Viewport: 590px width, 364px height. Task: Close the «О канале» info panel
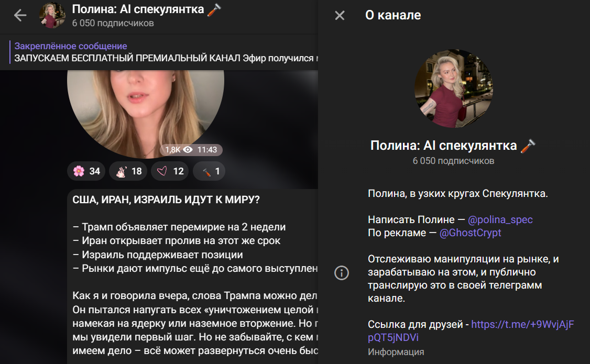click(340, 16)
